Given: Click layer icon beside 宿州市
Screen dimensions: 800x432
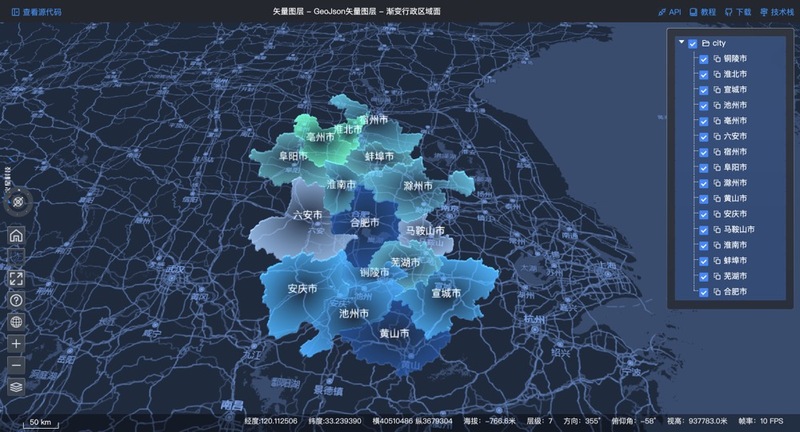Looking at the screenshot, I should pyautogui.click(x=717, y=152).
